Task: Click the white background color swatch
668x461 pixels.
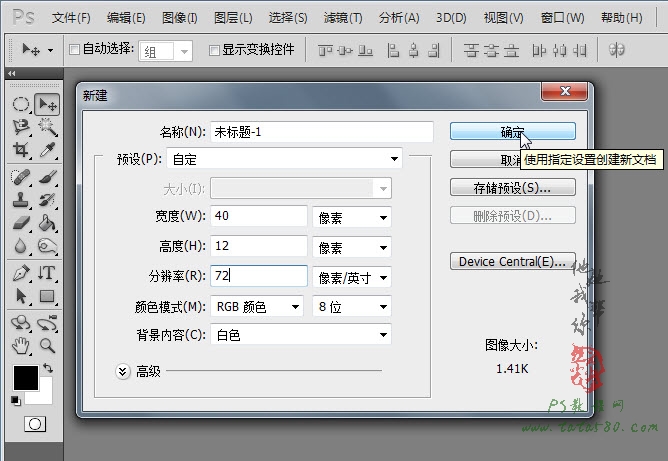Action: click(x=45, y=397)
